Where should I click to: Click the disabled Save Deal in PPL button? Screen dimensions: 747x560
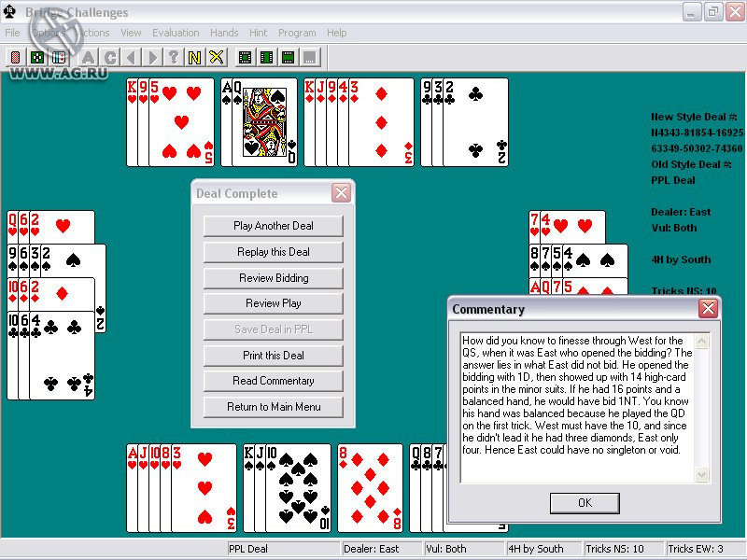coord(274,329)
